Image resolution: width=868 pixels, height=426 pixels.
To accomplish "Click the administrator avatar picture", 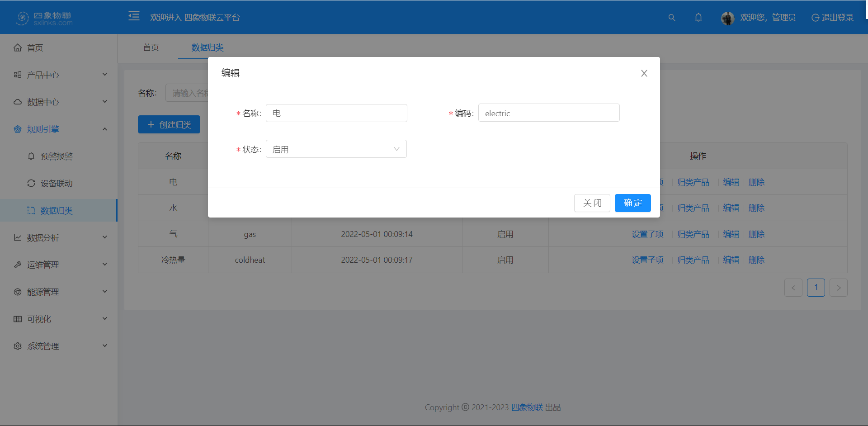I will click(727, 18).
